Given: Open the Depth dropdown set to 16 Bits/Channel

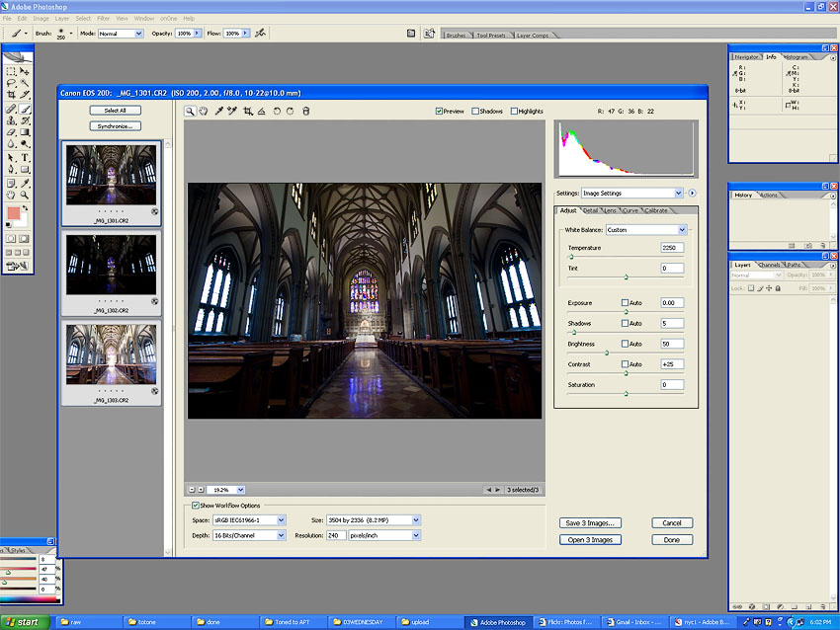Looking at the screenshot, I should coord(281,535).
